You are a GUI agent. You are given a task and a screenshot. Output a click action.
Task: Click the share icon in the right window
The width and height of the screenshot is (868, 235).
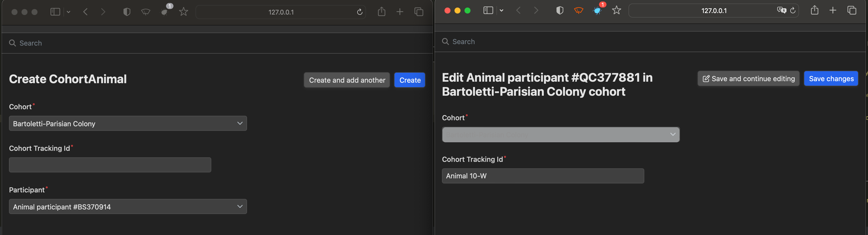pos(815,11)
